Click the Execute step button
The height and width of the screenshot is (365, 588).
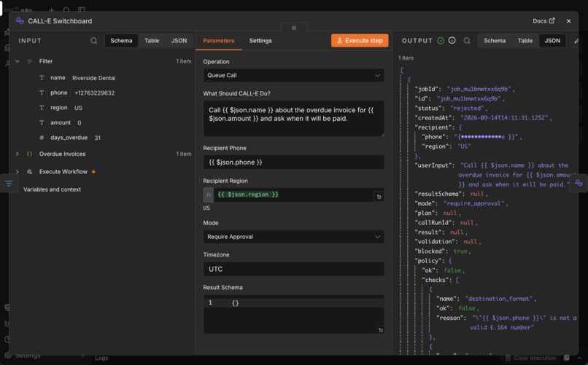coord(360,40)
